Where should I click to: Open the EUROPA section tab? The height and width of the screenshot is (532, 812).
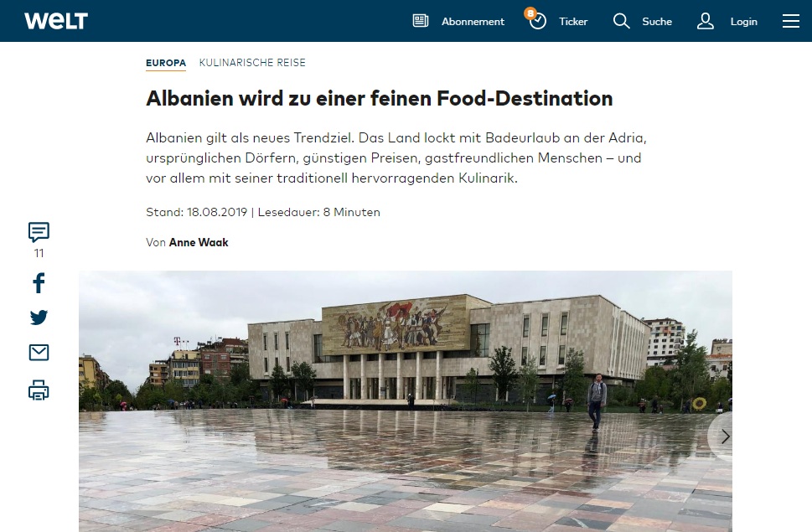pyautogui.click(x=166, y=63)
